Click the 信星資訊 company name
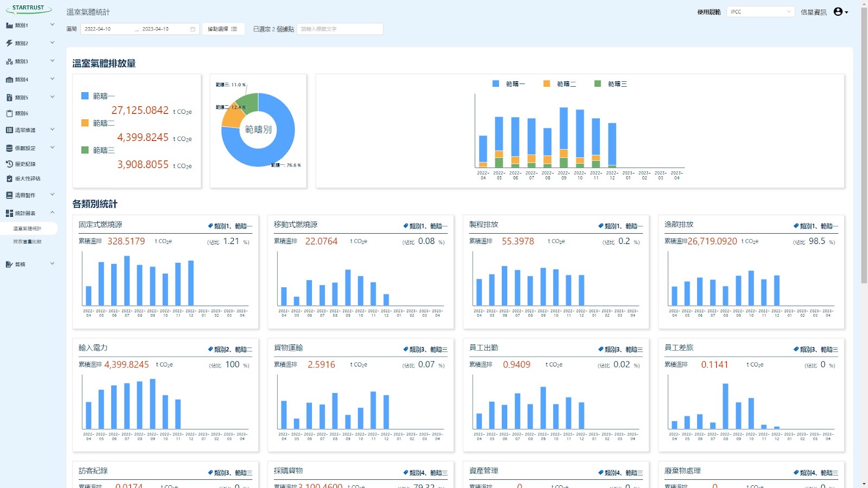The width and height of the screenshot is (868, 488). click(x=814, y=12)
